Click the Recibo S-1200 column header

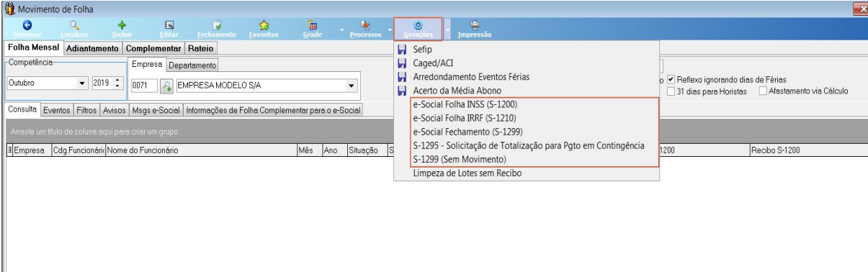click(807, 150)
